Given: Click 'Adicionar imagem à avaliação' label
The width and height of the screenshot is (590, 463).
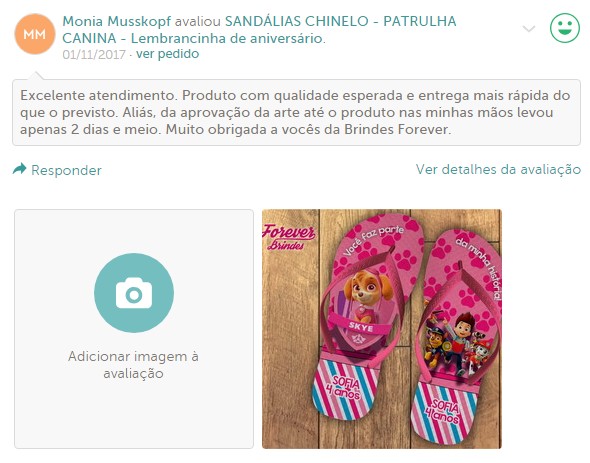Looking at the screenshot, I should [x=134, y=365].
